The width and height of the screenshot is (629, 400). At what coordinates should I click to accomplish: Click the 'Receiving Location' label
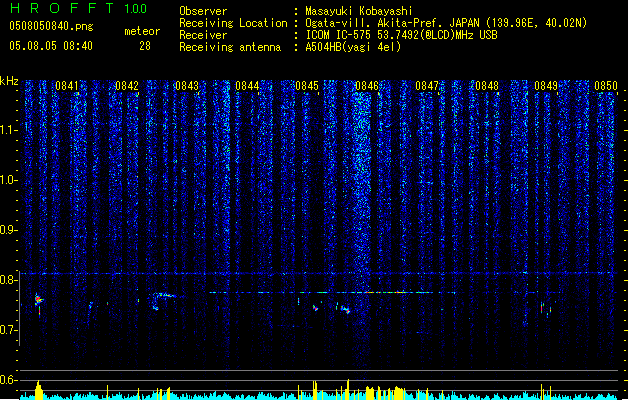point(233,23)
